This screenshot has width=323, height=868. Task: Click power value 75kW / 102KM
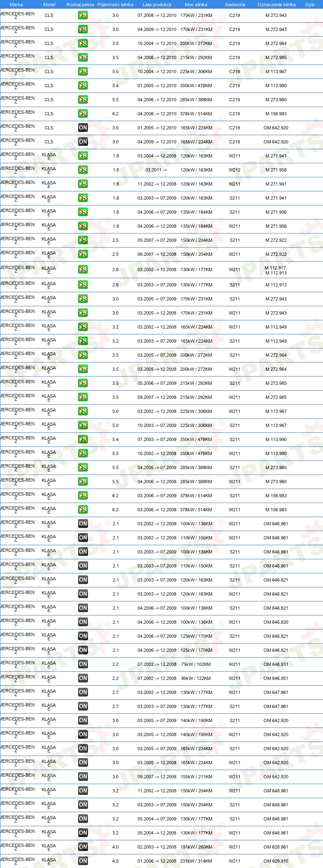pyautogui.click(x=196, y=664)
